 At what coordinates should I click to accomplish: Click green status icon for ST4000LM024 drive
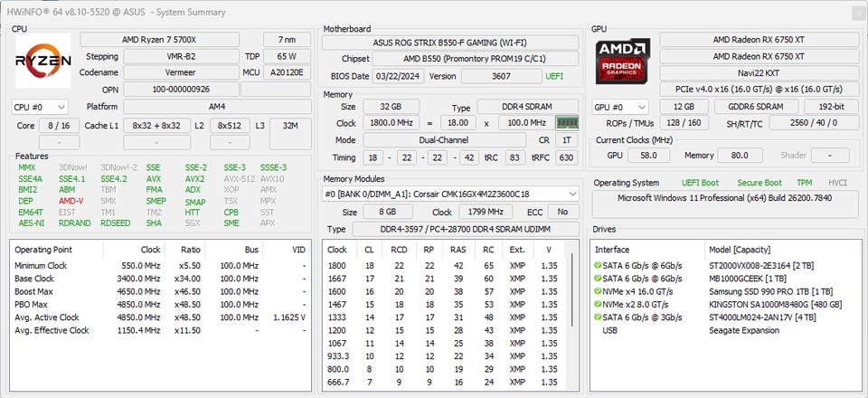point(598,317)
